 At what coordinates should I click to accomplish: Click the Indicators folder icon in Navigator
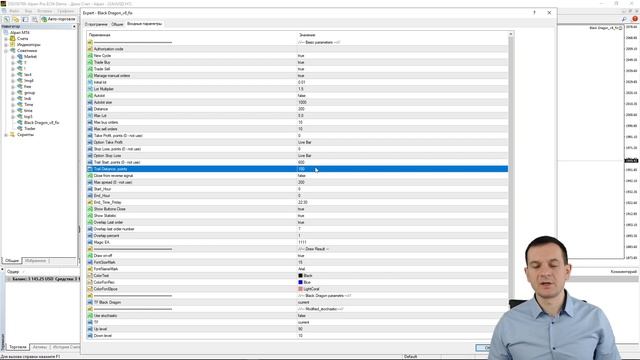pyautogui.click(x=13, y=44)
